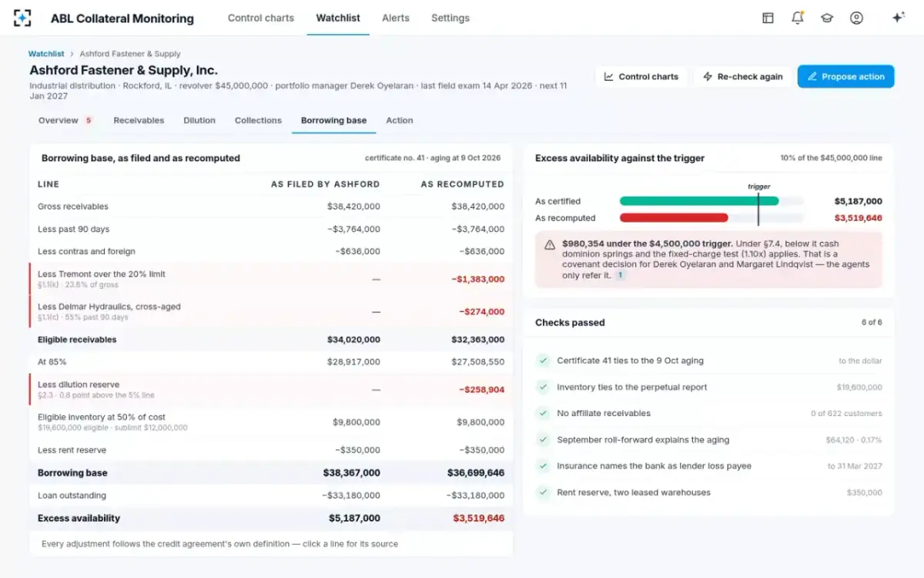Open the notifications bell icon
The height and width of the screenshot is (578, 924).
click(x=797, y=18)
